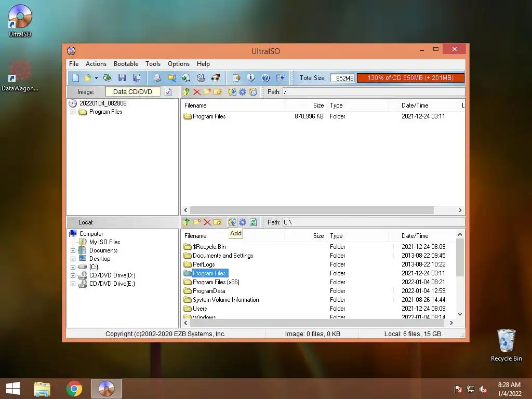Click the local Path field showing C:\

tap(374, 222)
